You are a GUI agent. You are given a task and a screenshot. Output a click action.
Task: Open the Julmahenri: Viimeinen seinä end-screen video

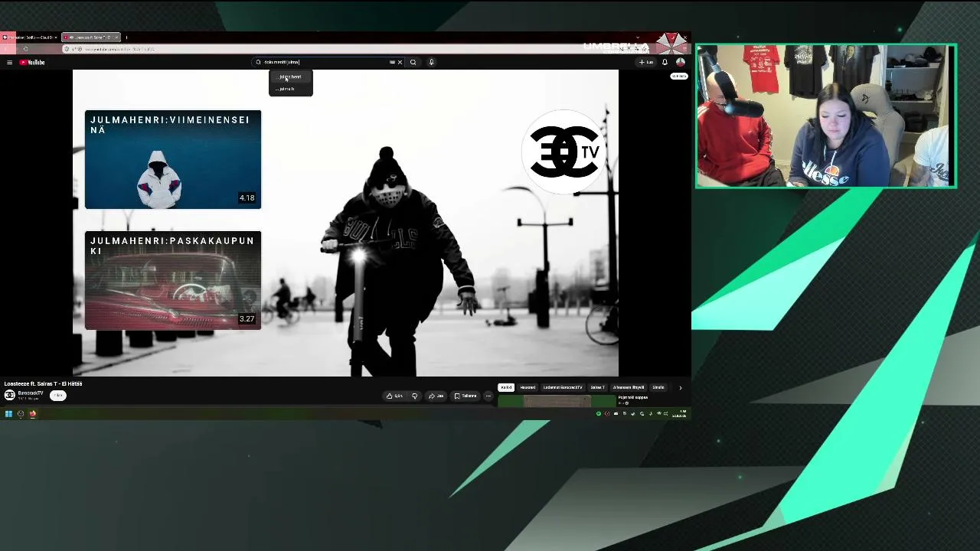point(173,159)
